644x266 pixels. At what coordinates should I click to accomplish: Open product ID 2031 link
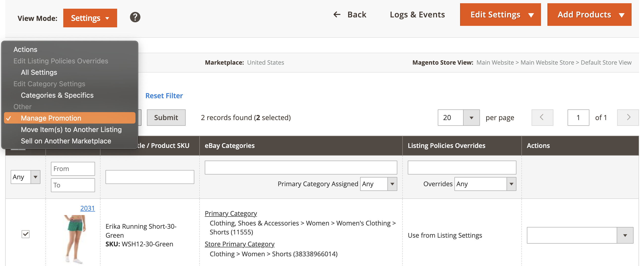[x=88, y=208]
